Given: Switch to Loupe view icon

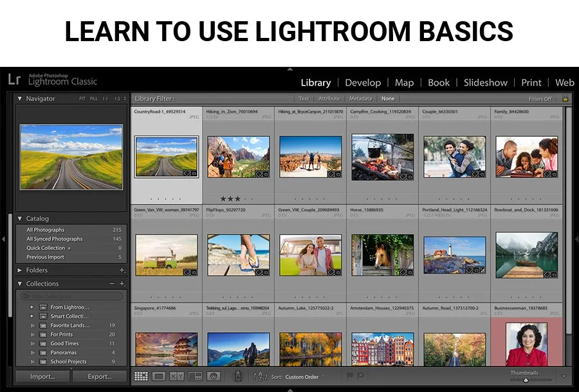Looking at the screenshot, I should (x=159, y=376).
